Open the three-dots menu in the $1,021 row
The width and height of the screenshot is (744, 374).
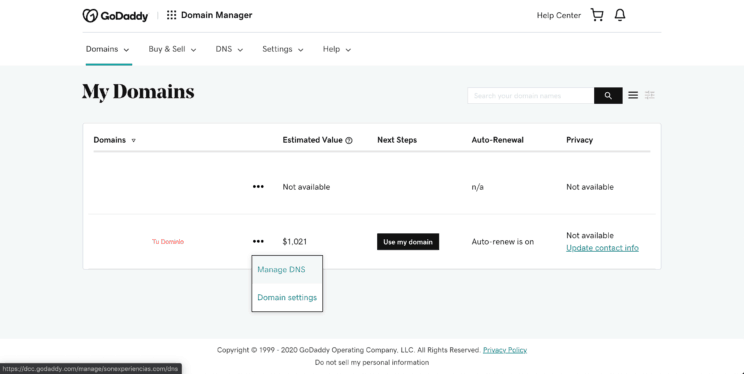(258, 242)
